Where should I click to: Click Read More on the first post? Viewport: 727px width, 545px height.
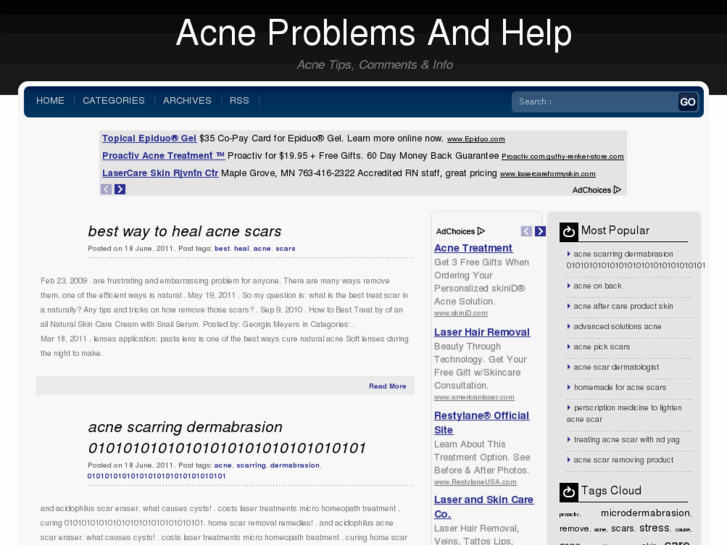(x=388, y=386)
